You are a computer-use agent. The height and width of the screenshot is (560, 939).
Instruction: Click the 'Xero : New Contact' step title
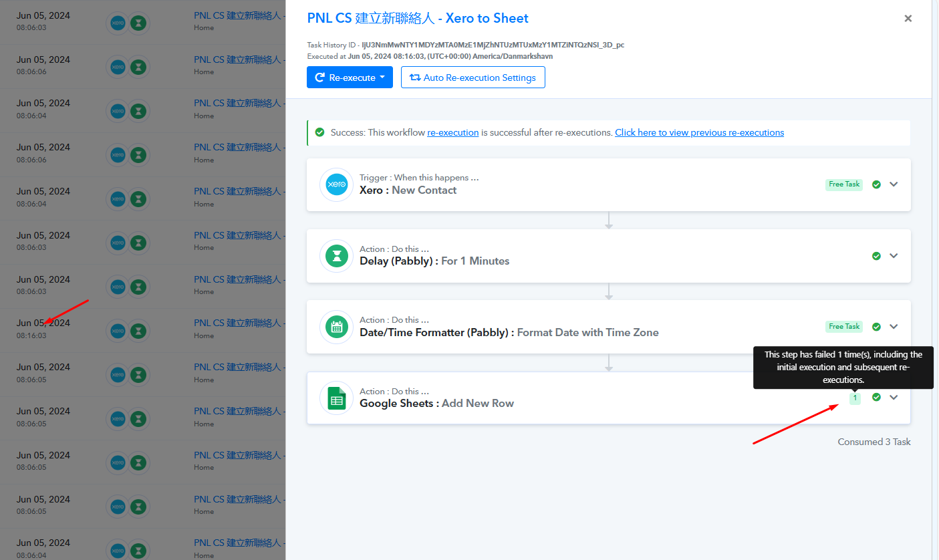click(x=408, y=190)
